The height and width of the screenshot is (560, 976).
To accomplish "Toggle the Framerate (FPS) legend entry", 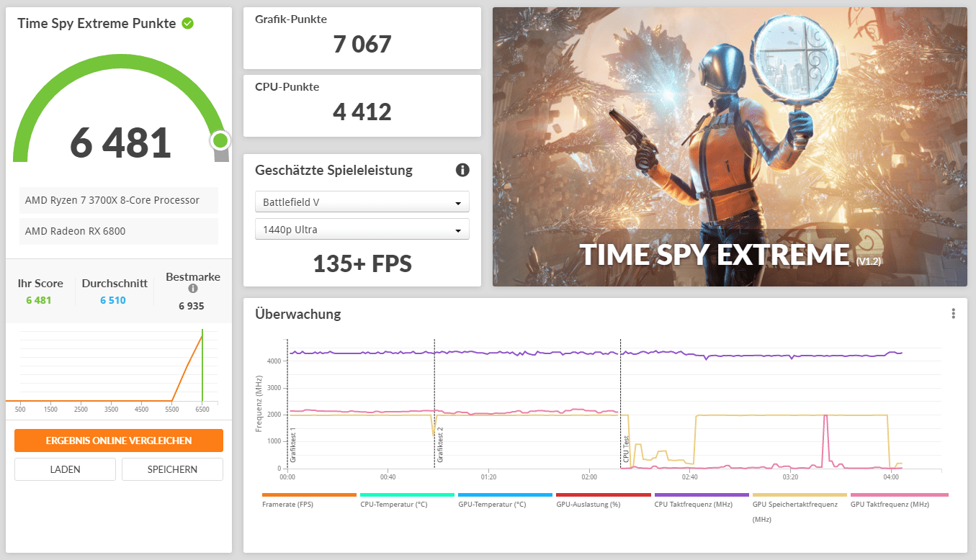I will tap(310, 500).
